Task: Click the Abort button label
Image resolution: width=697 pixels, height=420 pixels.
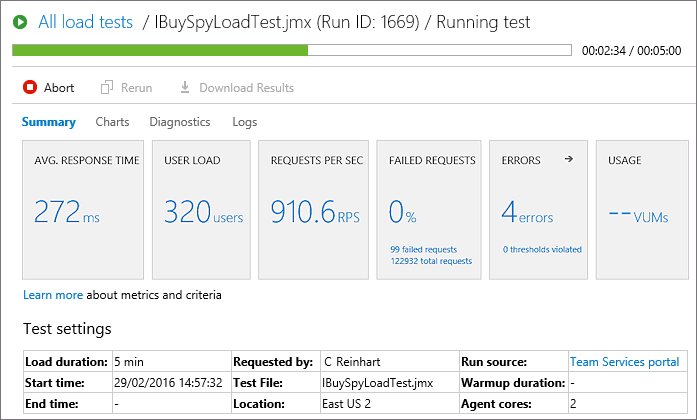Action: tap(59, 88)
